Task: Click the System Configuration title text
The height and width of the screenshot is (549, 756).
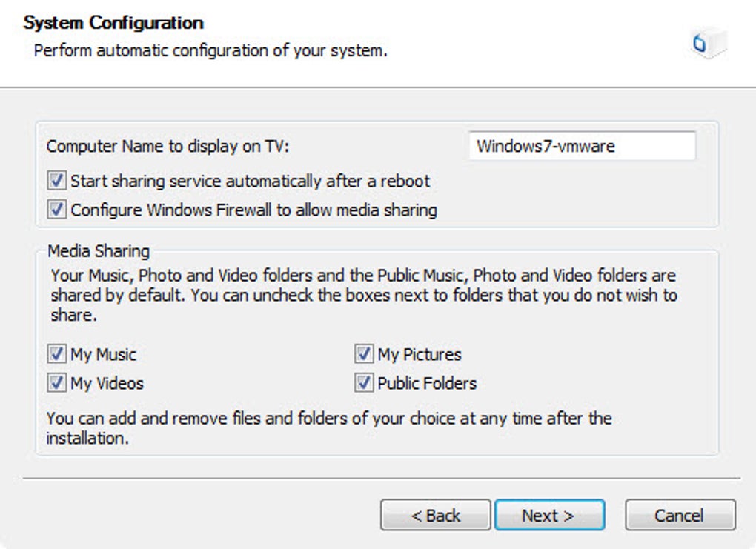Action: click(x=113, y=23)
